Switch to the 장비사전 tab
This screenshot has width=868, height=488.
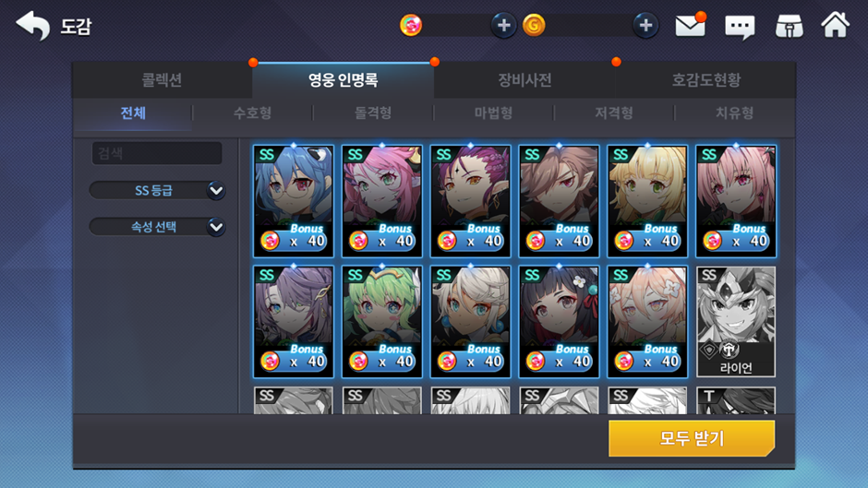524,80
